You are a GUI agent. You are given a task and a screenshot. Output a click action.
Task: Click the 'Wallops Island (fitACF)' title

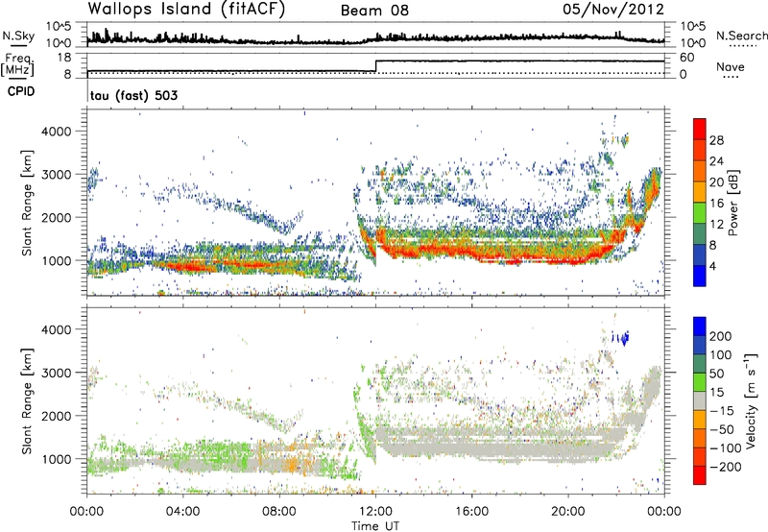186,9
